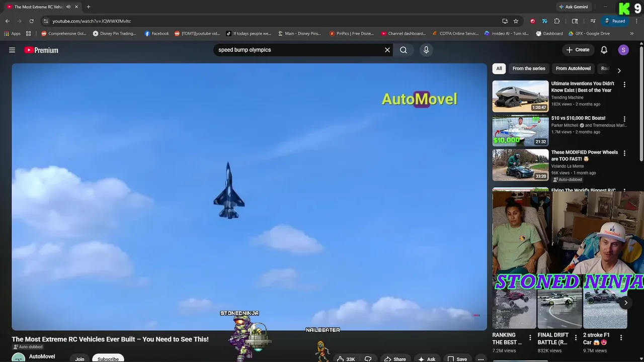Expand hidden bookmarks chevron
This screenshot has width=644, height=362.
coord(632,34)
